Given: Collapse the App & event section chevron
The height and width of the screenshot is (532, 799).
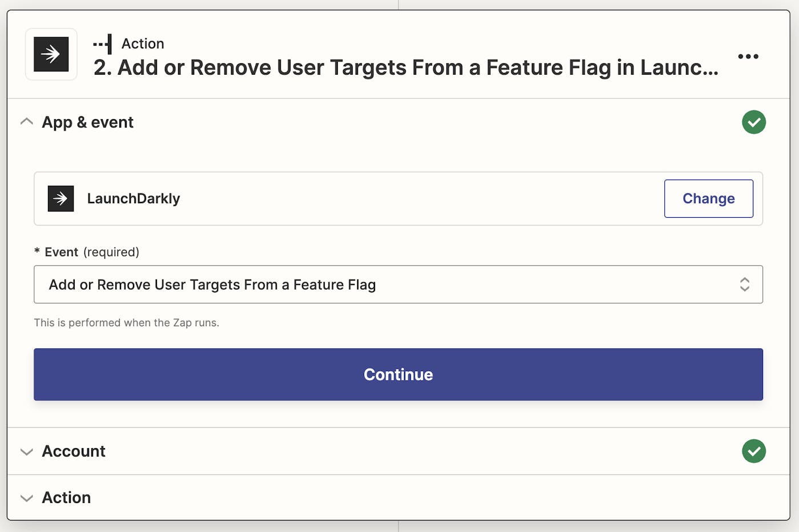Looking at the screenshot, I should [26, 122].
